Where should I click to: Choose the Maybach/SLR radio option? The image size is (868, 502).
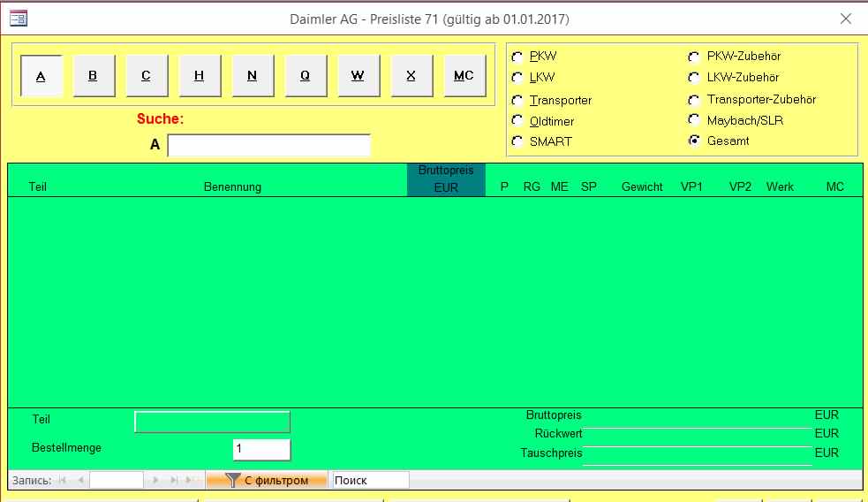[x=694, y=120]
